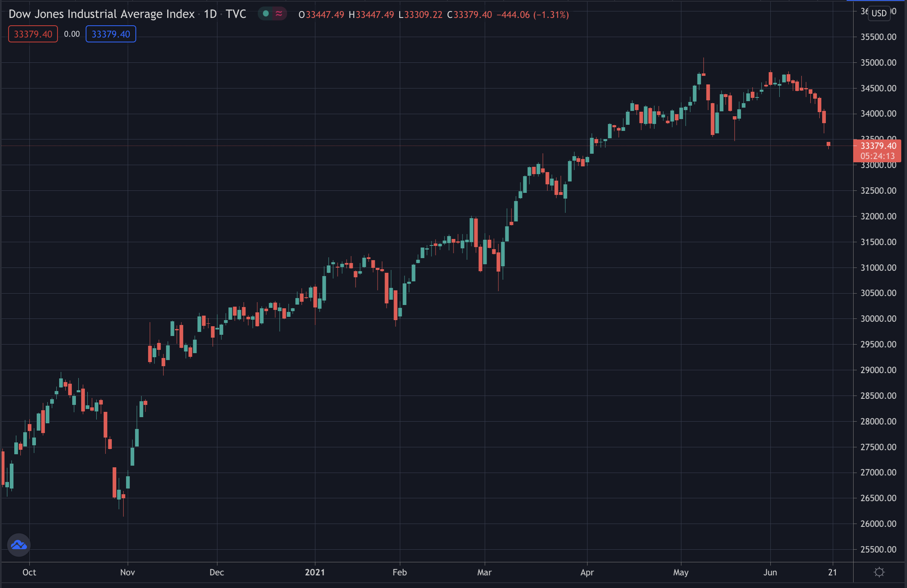Viewport: 907px width, 588px height.
Task: Click the 28000.00 price axis label
Action: click(878, 421)
